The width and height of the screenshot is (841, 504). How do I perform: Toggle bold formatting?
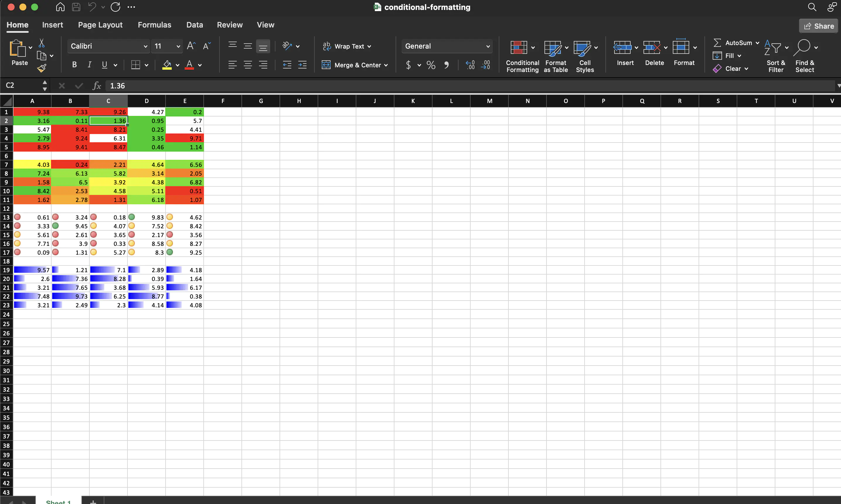(x=74, y=64)
